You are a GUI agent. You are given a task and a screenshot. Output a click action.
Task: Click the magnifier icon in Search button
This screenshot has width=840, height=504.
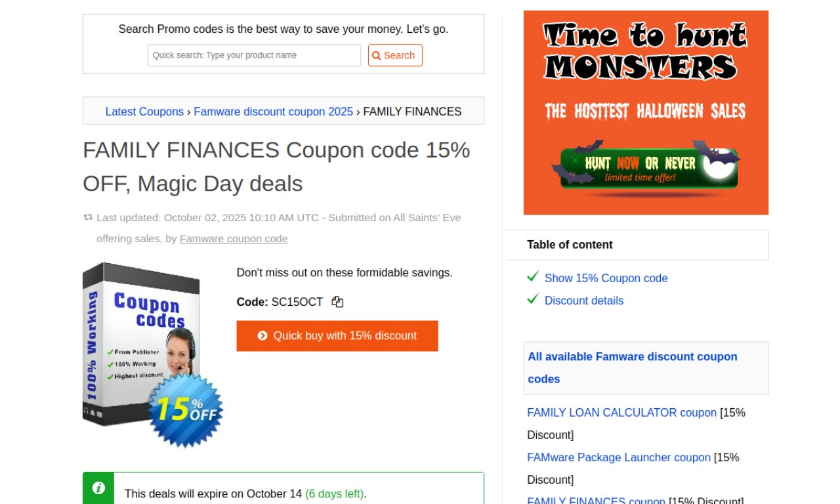coord(377,56)
